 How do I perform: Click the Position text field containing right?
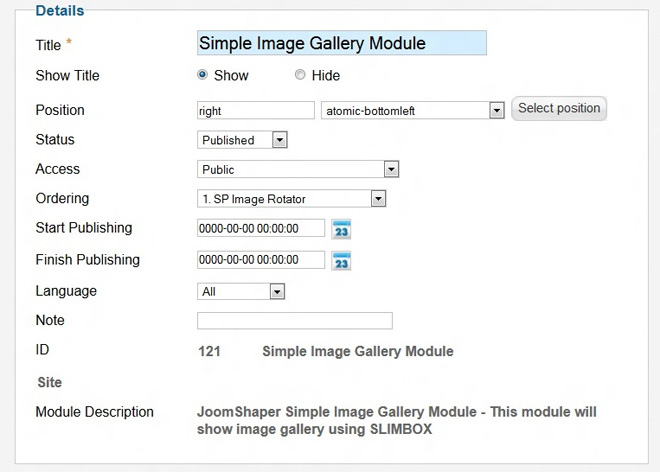pos(256,110)
